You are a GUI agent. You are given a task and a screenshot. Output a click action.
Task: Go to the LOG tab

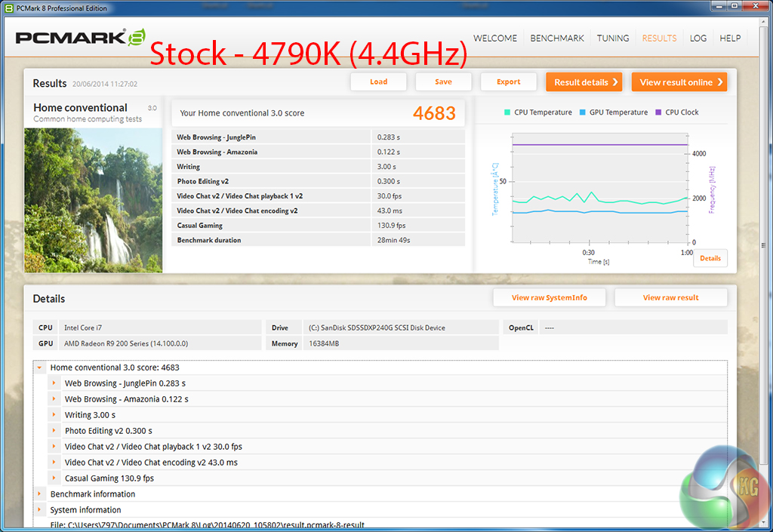click(x=698, y=38)
